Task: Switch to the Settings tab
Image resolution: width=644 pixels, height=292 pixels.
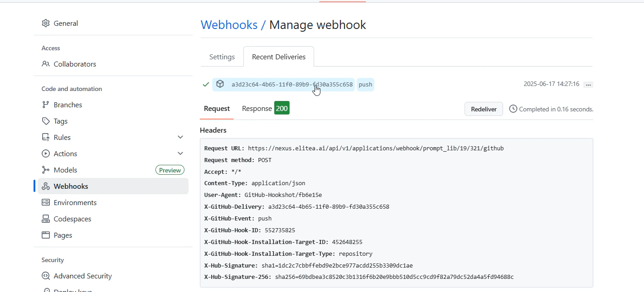Action: point(222,57)
